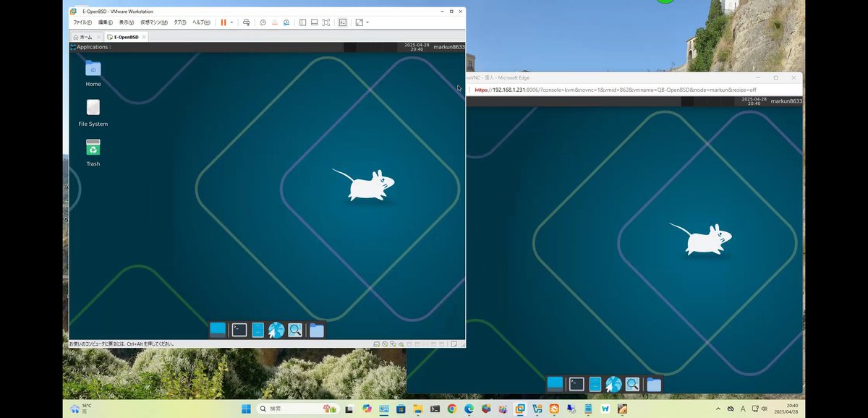Open the 編集 menu in VMware Workstation

pos(106,22)
